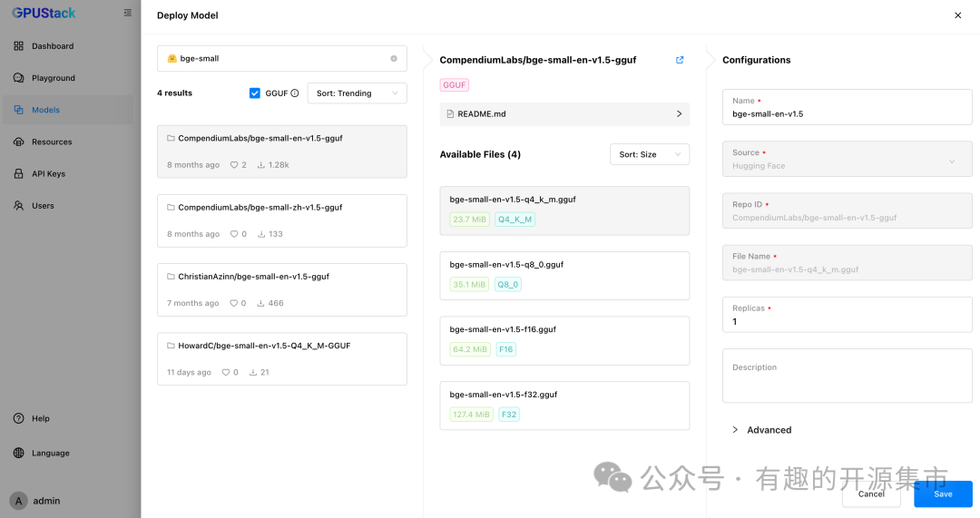
Task: Click the GPUStack logo
Action: click(x=44, y=13)
